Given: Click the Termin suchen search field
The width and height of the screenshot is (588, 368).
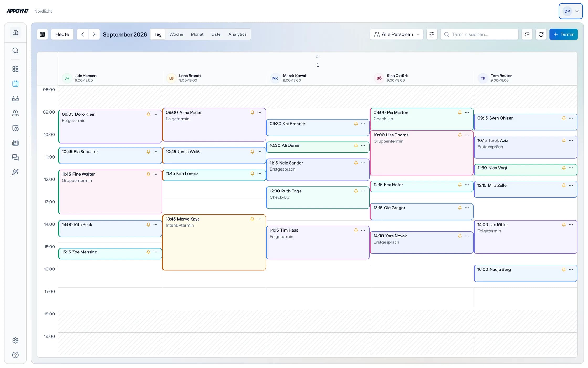Looking at the screenshot, I should point(479,34).
